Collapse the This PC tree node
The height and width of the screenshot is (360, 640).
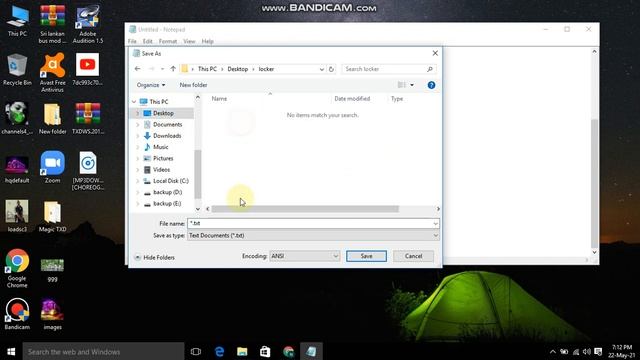click(134, 102)
